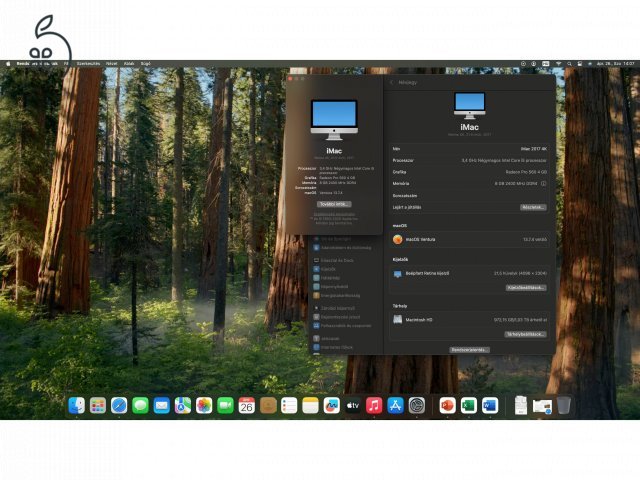
Task: Open Launchpad from the Dock
Action: (98, 406)
